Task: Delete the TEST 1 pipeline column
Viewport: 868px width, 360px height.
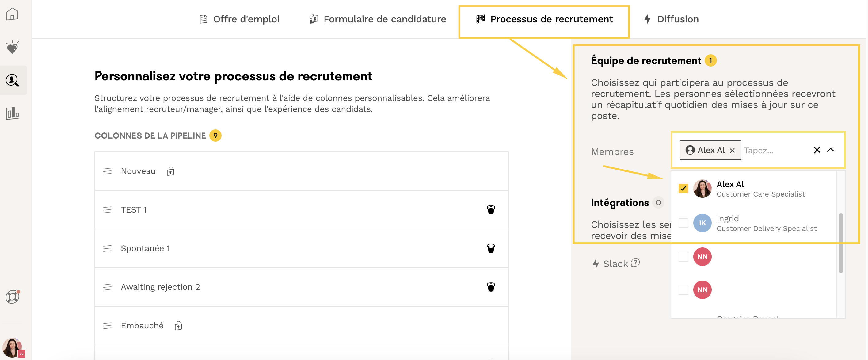Action: tap(491, 210)
